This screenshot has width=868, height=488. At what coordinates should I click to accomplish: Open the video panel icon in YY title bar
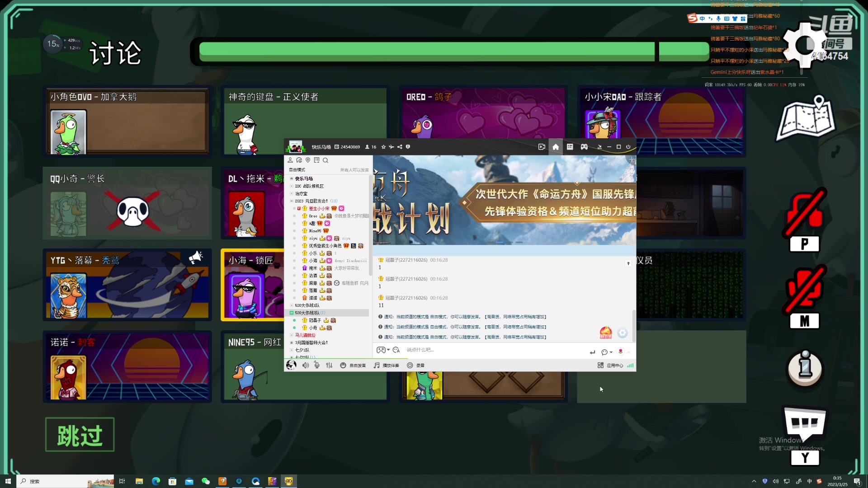(542, 147)
